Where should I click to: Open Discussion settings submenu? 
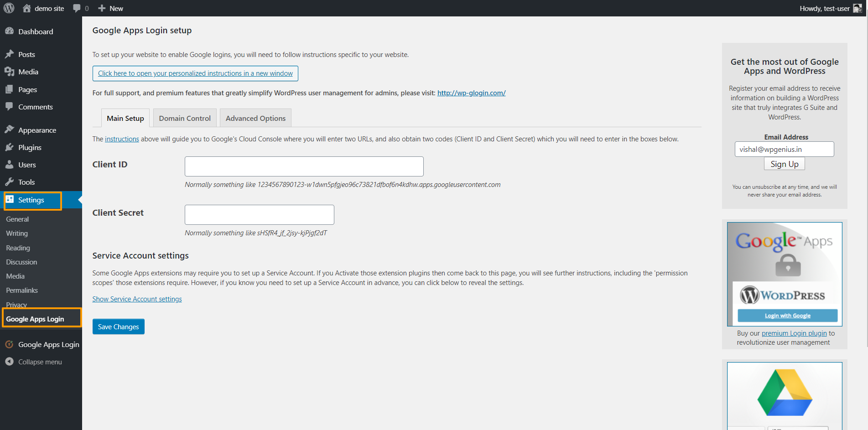[21, 262]
